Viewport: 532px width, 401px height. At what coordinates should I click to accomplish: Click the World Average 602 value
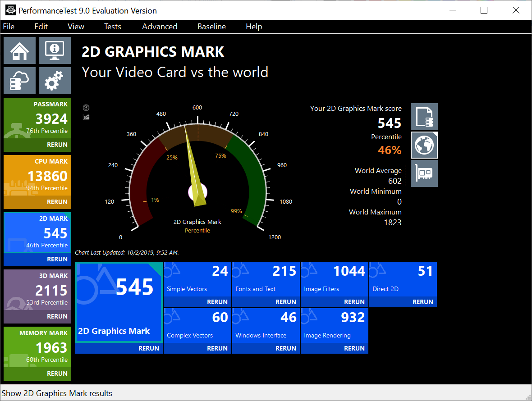click(394, 181)
